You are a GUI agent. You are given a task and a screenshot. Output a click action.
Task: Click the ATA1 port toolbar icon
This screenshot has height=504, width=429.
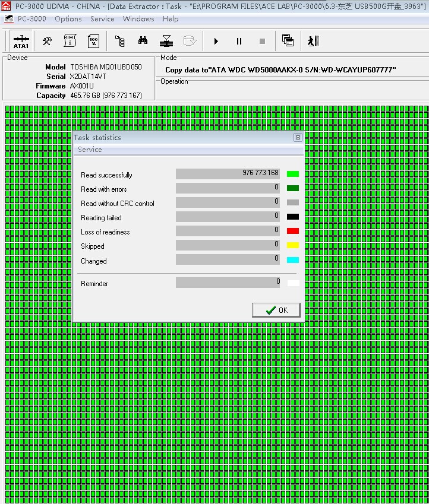click(21, 41)
